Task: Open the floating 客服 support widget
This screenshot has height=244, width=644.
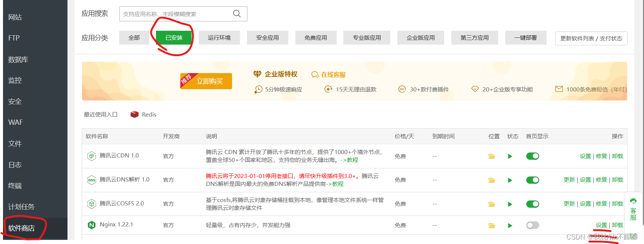Action: 633,209
